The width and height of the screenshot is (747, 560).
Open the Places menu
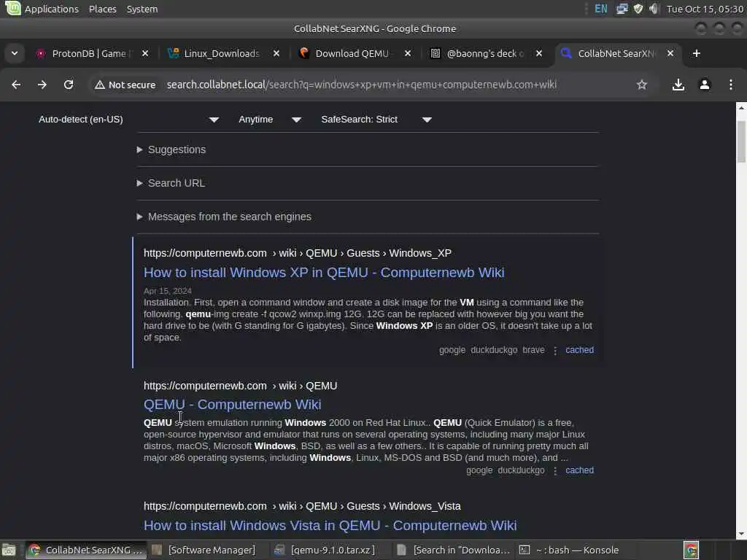(x=102, y=9)
